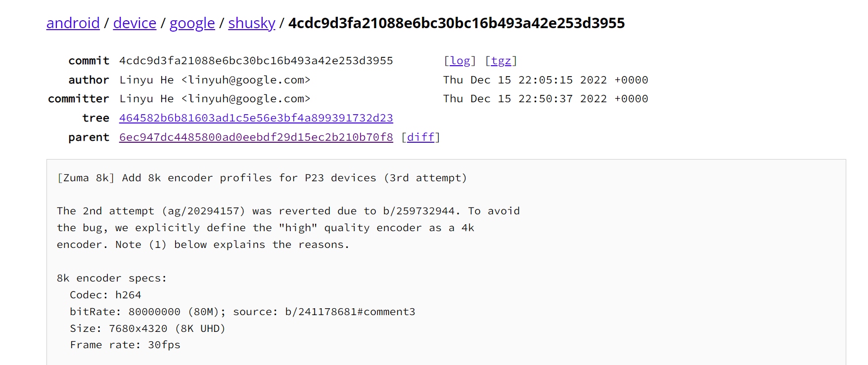This screenshot has height=365, width=868.
Task: Open the android breadcrumb link
Action: pos(73,23)
